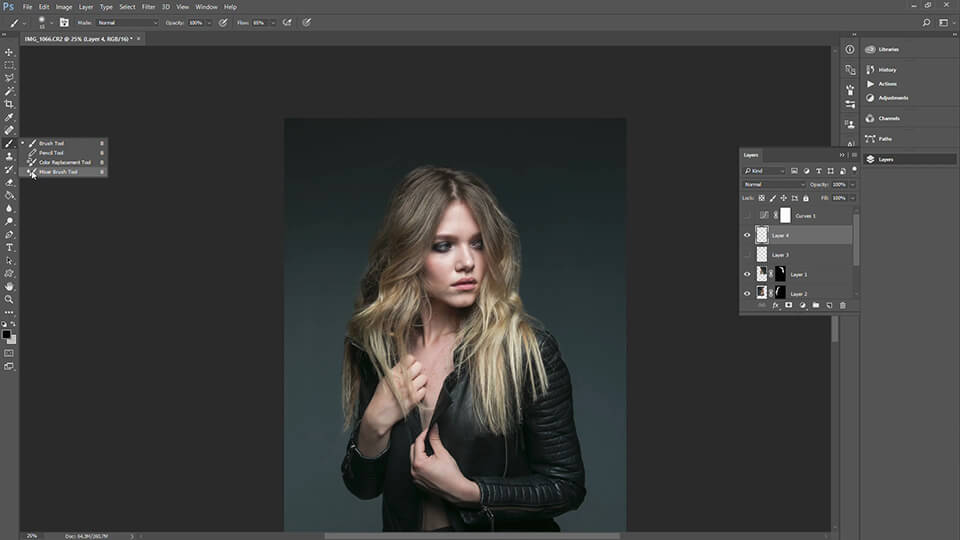Image resolution: width=960 pixels, height=540 pixels.
Task: Select the Blur tool
Action: pyautogui.click(x=9, y=208)
